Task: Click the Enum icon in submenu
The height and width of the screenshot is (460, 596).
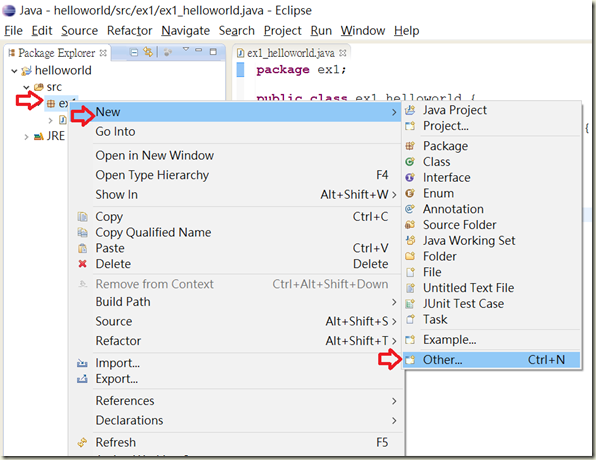Action: pyautogui.click(x=410, y=194)
